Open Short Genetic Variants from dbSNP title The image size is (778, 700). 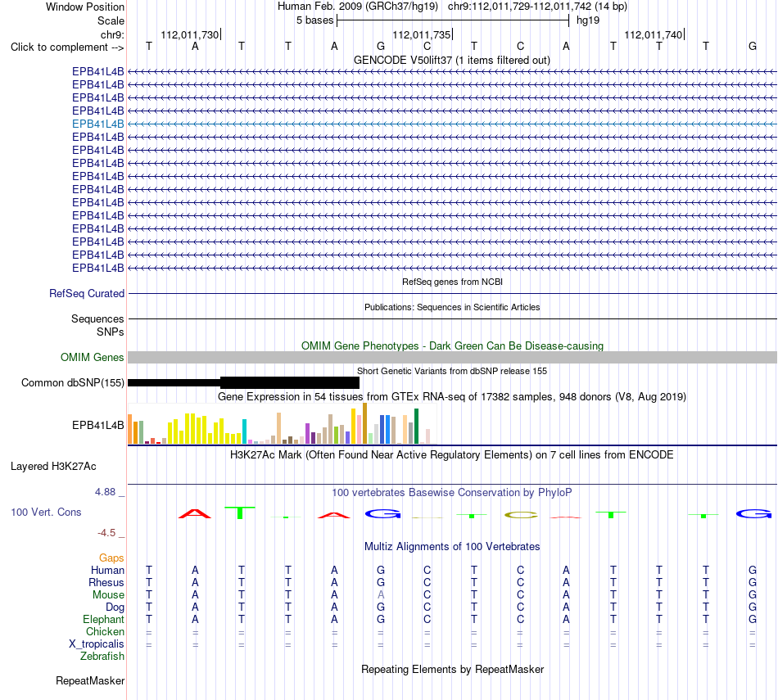452,371
